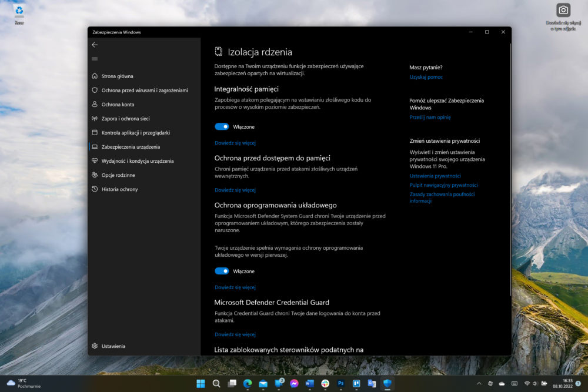The image size is (588, 392).
Task: Open Dowiedz się więcej under Integralność pamięci
Action: click(x=235, y=143)
